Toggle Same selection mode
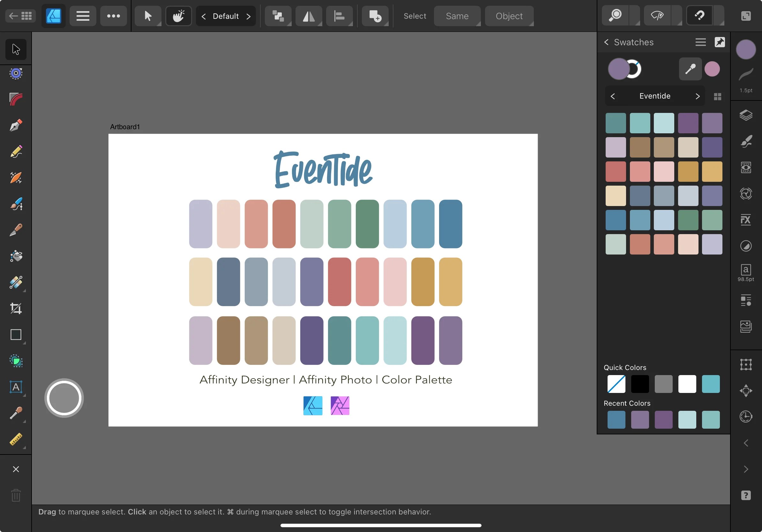The image size is (762, 532). (x=457, y=16)
